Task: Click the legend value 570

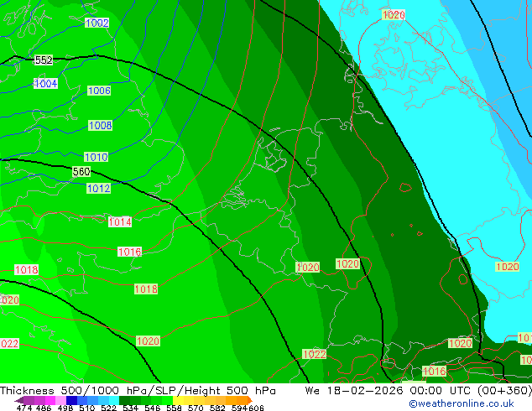Action: click(x=196, y=408)
